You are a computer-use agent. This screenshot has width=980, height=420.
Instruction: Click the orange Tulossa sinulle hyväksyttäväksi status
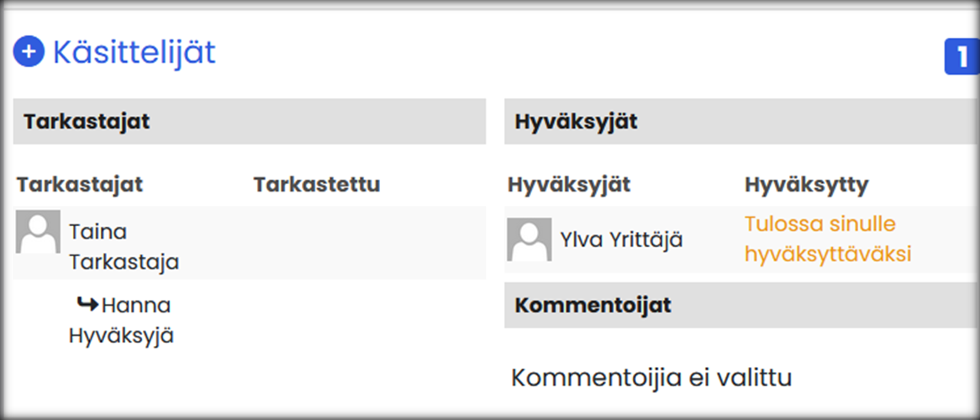827,239
